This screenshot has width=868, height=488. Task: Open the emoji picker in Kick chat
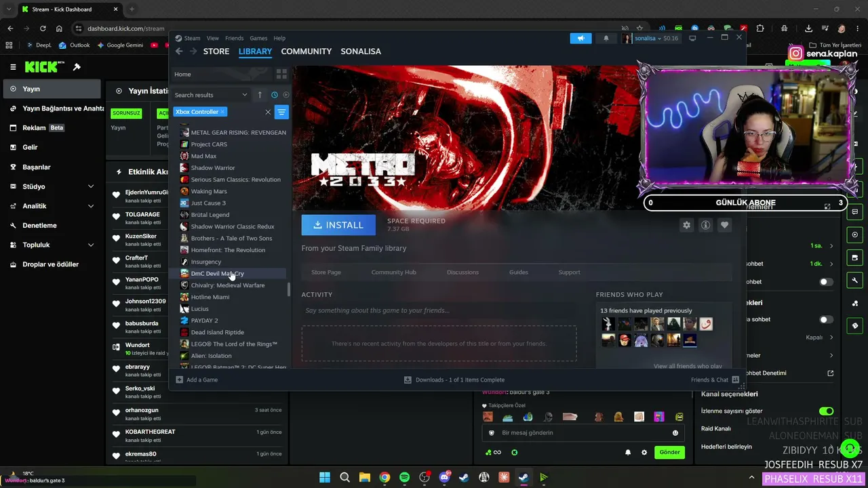coord(675,432)
